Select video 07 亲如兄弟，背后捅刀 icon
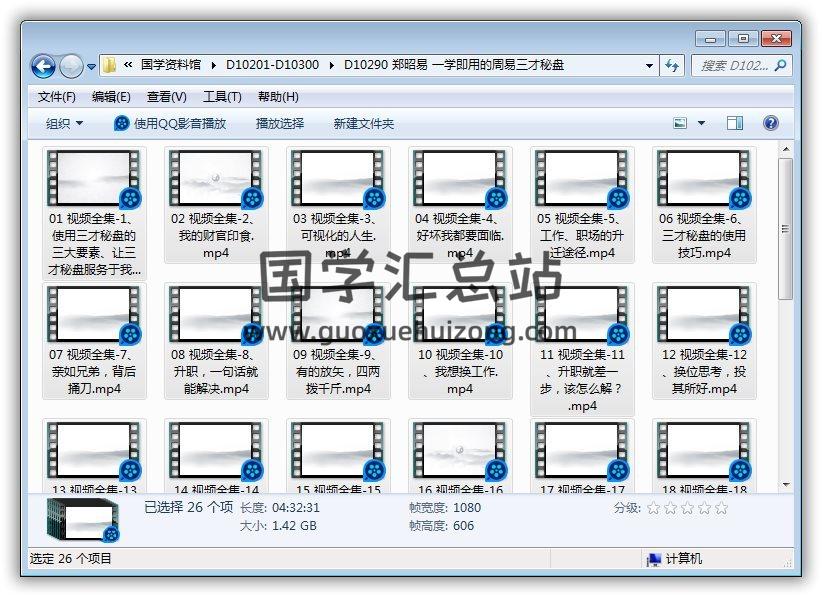The height and width of the screenshot is (597, 822). (x=94, y=314)
